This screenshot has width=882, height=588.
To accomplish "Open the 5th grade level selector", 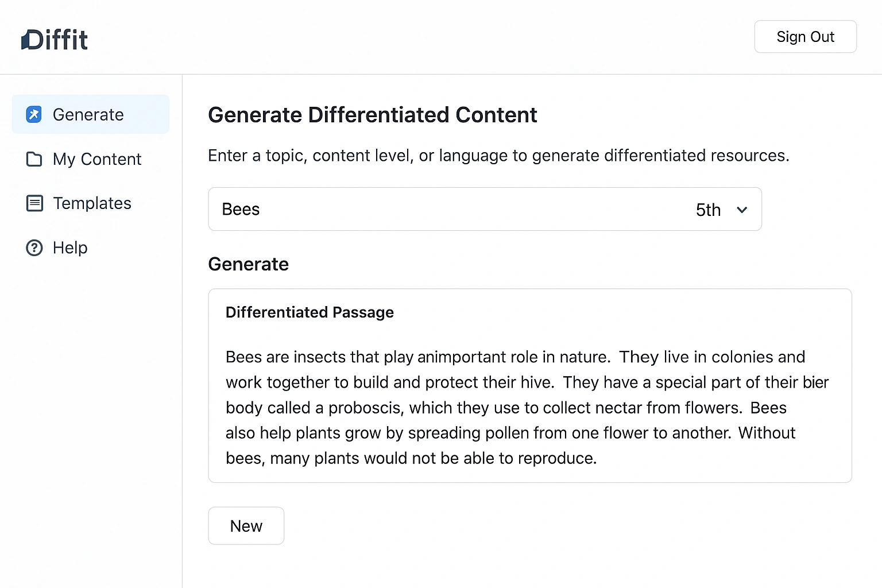I will pyautogui.click(x=708, y=210).
